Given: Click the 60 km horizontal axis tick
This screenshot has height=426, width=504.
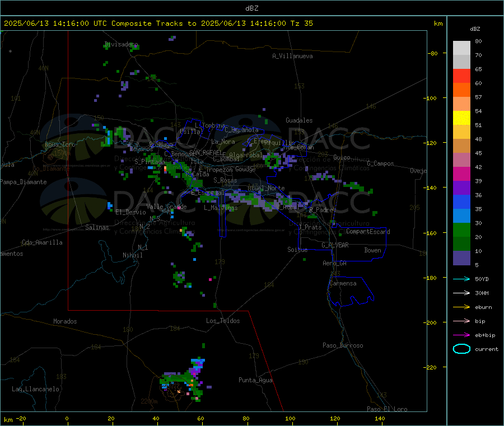Looking at the screenshot, I should pos(201,419).
